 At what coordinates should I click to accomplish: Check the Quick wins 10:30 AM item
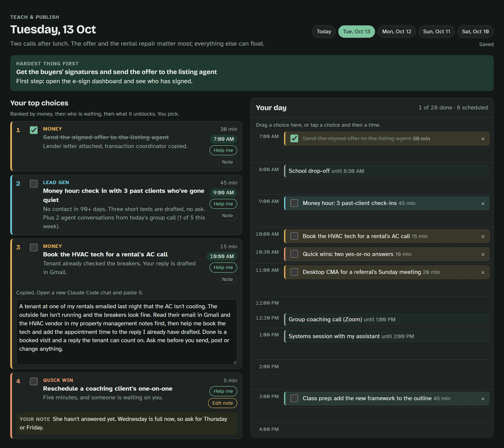click(294, 254)
